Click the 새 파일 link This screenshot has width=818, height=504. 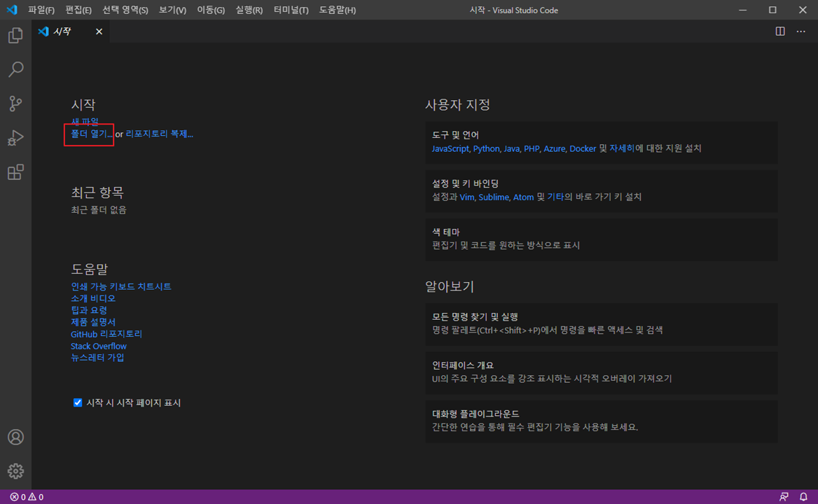(85, 121)
